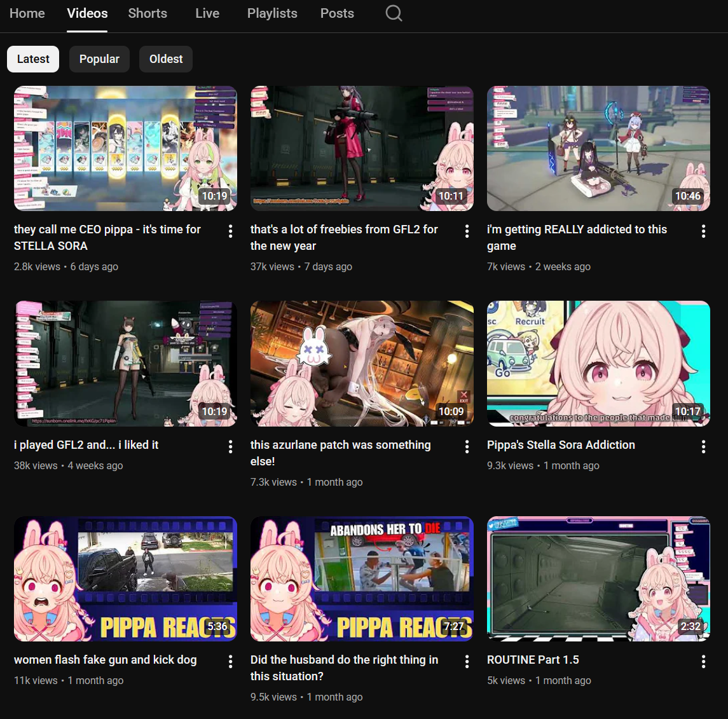Open the channel search magnifier icon

394,13
